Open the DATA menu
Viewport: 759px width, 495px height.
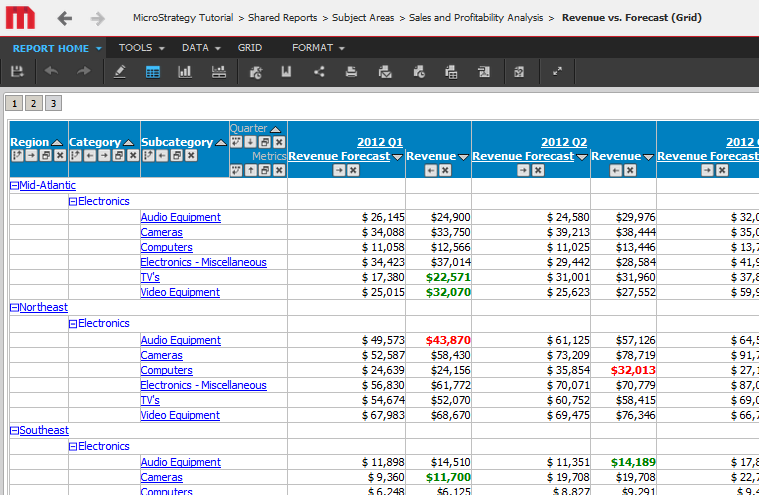point(201,48)
